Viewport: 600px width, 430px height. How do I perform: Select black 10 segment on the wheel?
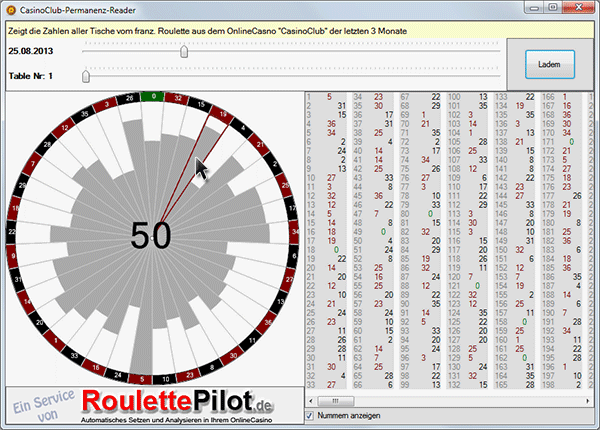click(x=165, y=379)
